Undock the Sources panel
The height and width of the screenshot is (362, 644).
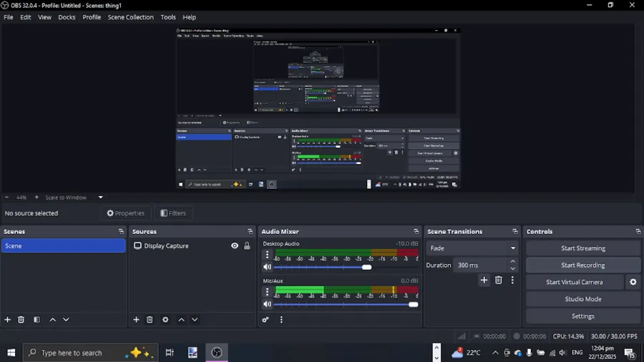pos(250,232)
